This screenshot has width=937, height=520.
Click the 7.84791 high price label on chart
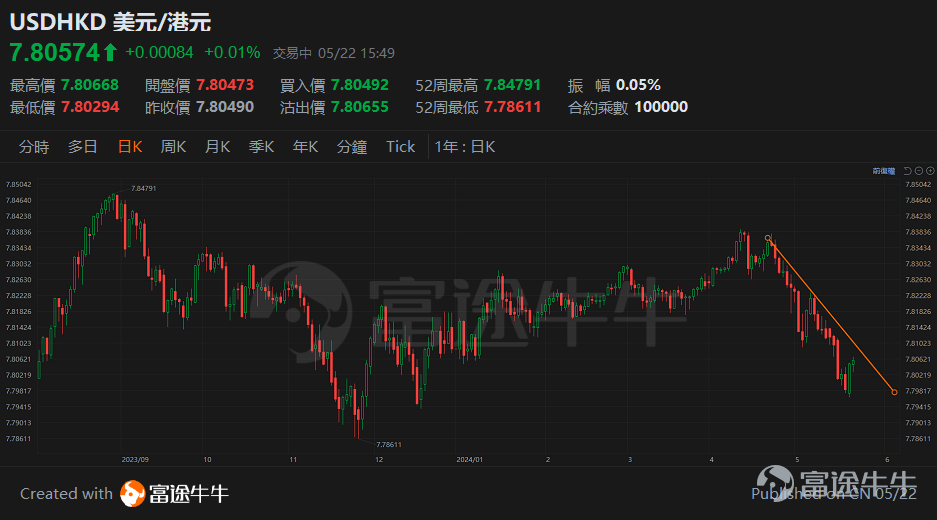pyautogui.click(x=143, y=188)
